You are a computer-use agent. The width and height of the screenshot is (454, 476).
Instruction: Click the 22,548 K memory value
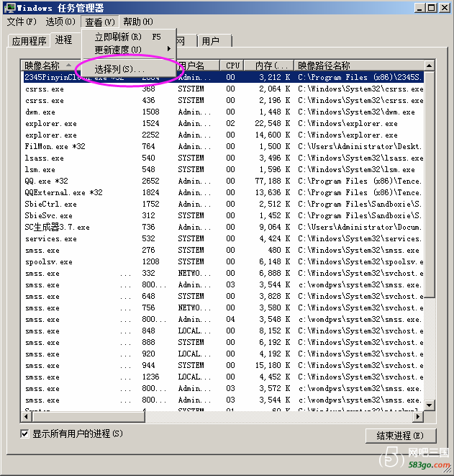click(x=273, y=124)
